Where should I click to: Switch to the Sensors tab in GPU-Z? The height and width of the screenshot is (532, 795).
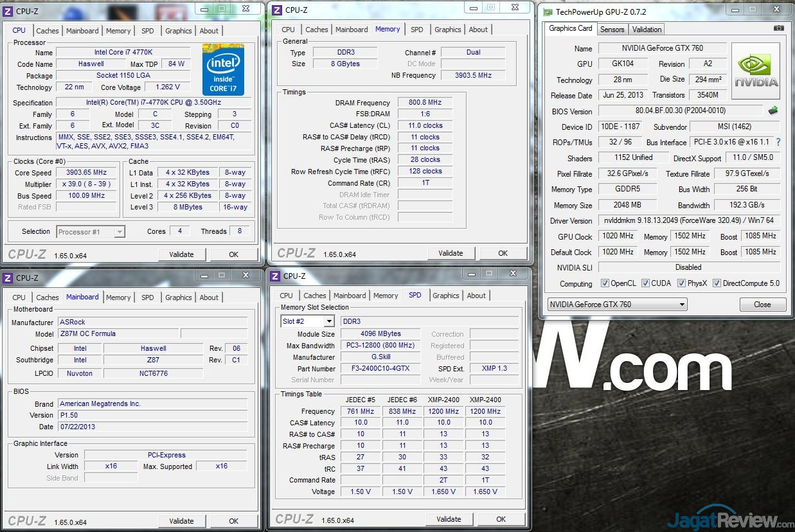(612, 30)
